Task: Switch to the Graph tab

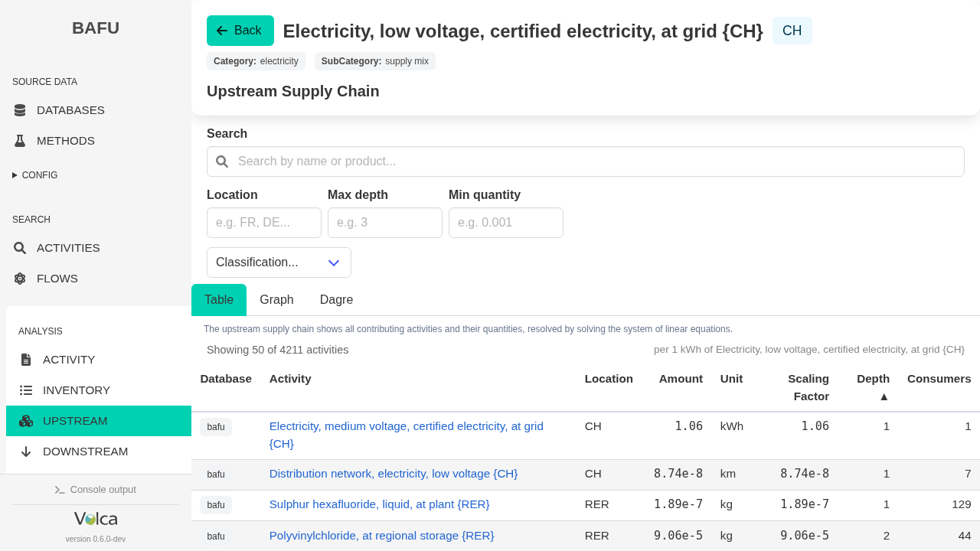Action: coord(276,300)
